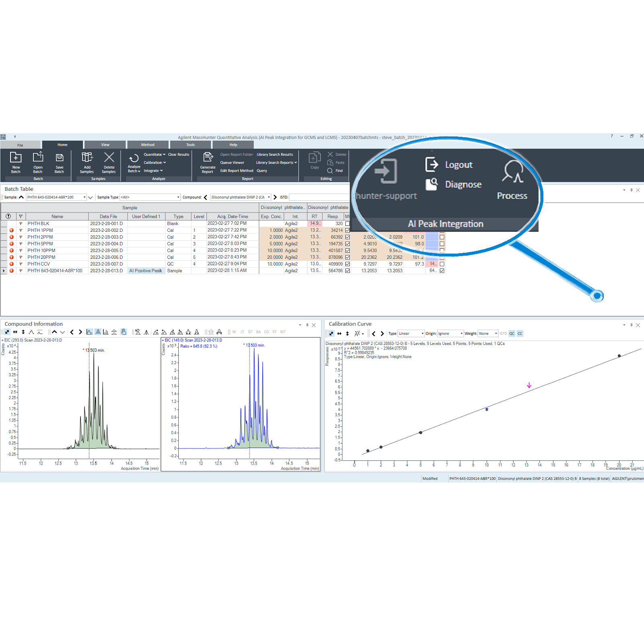This screenshot has height=644, width=644.
Task: Open the Sample Type dropdown
Action: click(178, 197)
